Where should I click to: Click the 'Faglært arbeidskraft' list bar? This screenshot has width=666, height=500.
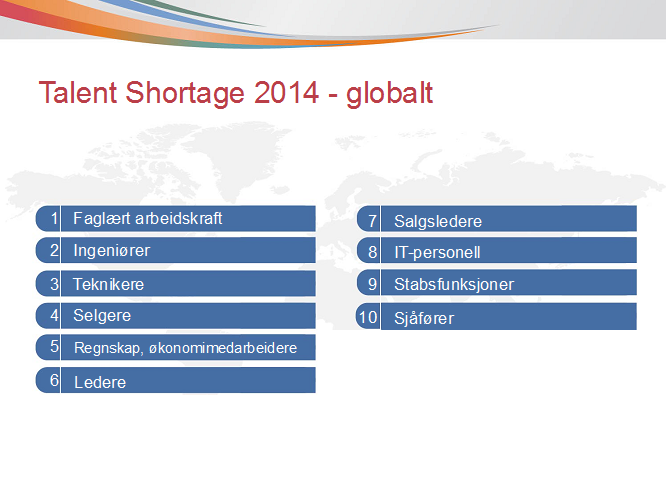(188, 218)
